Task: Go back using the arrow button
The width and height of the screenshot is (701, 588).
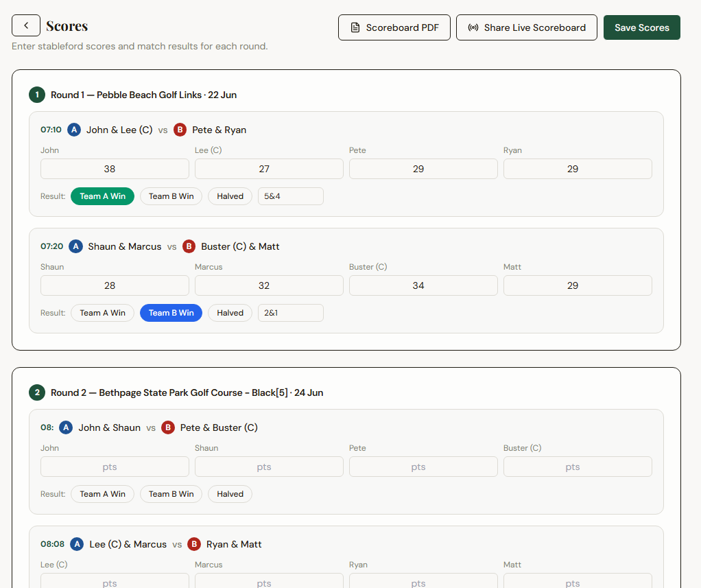Action: 26,25
